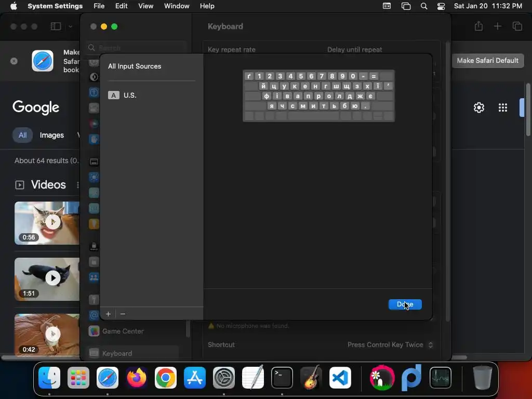
Task: Open the blue P app in the Dock
Action: tap(411, 378)
